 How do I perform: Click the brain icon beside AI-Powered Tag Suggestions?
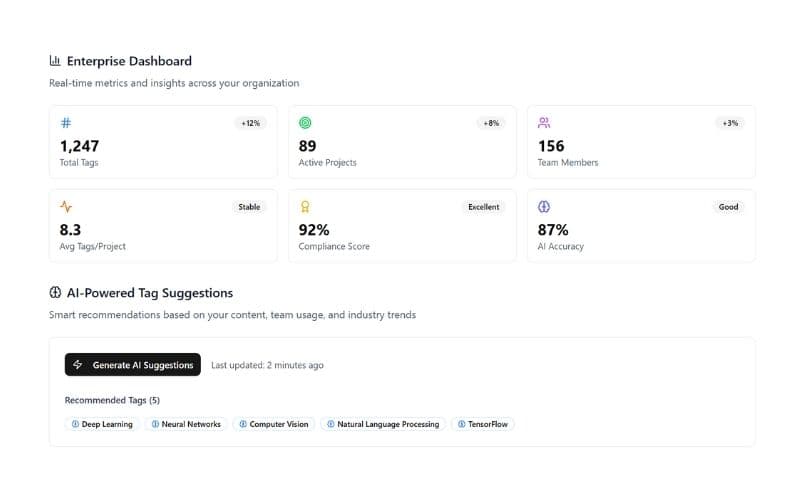click(55, 293)
